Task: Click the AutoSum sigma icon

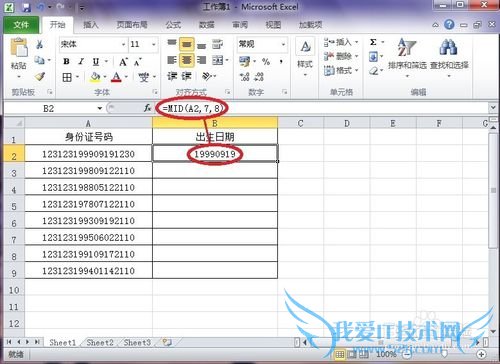Action: point(373,42)
